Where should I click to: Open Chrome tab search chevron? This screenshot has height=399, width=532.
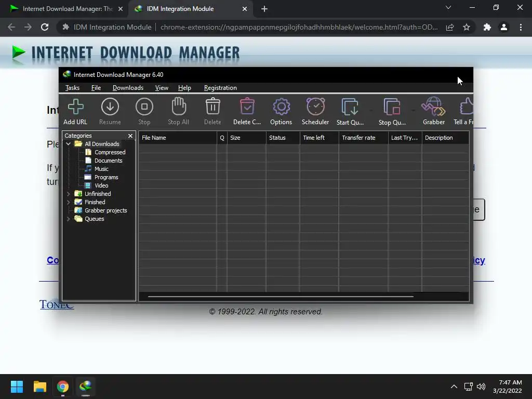coord(448,7)
